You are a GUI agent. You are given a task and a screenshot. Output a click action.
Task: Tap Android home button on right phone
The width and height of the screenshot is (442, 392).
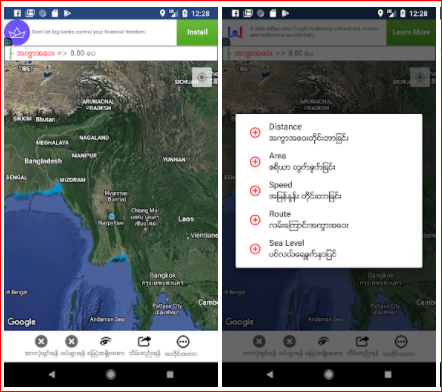(329, 374)
